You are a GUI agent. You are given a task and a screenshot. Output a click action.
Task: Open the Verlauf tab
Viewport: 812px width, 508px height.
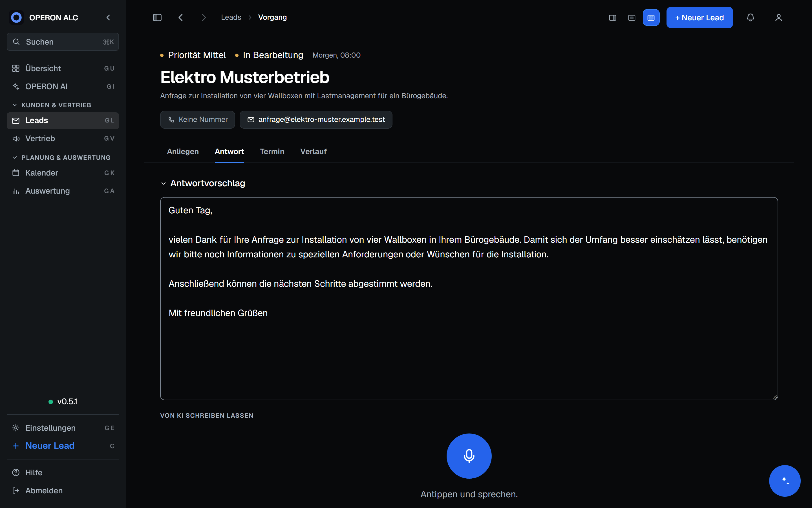(x=314, y=152)
